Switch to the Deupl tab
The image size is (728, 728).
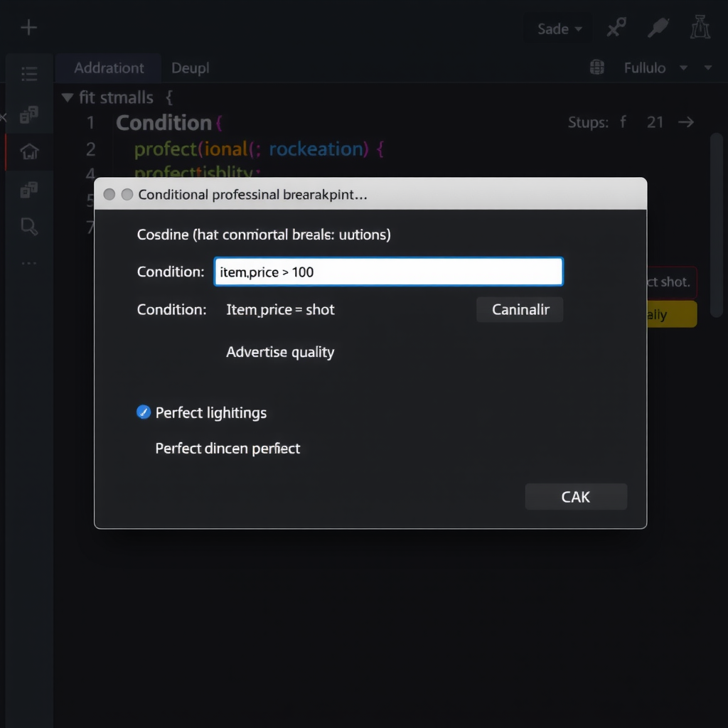point(190,68)
